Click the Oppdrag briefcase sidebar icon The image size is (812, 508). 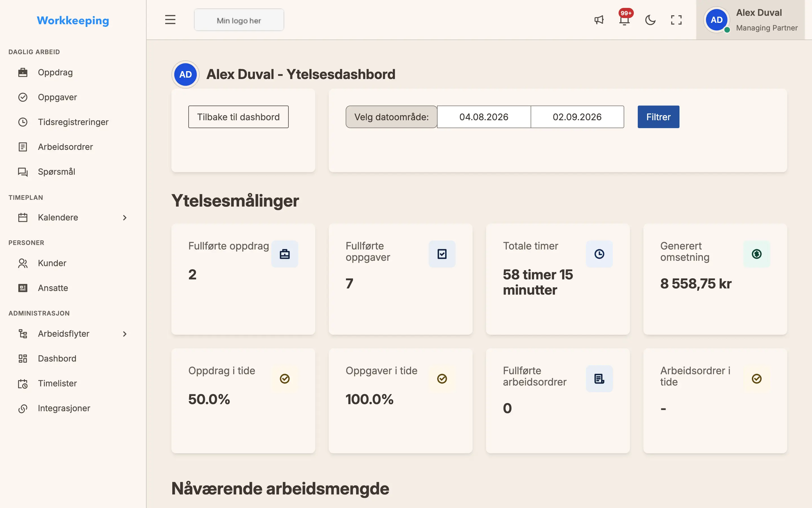click(23, 72)
